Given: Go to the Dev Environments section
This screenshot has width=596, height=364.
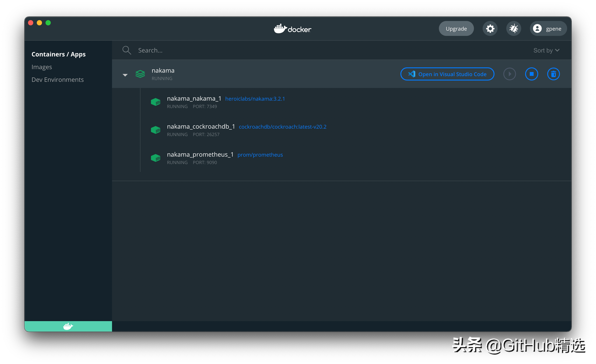Looking at the screenshot, I should pyautogui.click(x=58, y=80).
